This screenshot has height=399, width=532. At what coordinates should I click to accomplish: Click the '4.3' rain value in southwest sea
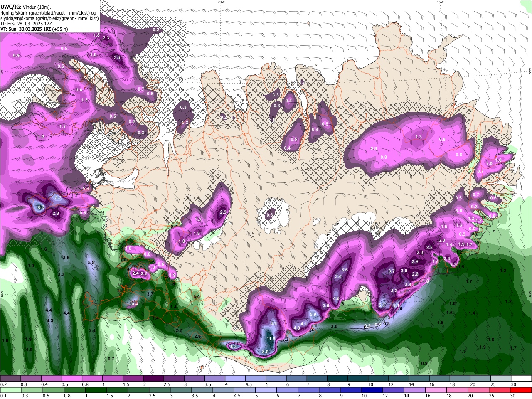coord(50,321)
